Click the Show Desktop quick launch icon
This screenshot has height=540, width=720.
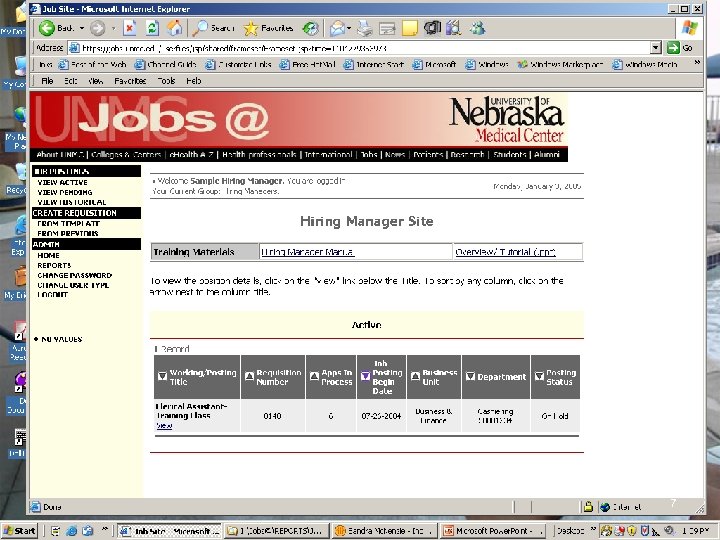click(56, 531)
